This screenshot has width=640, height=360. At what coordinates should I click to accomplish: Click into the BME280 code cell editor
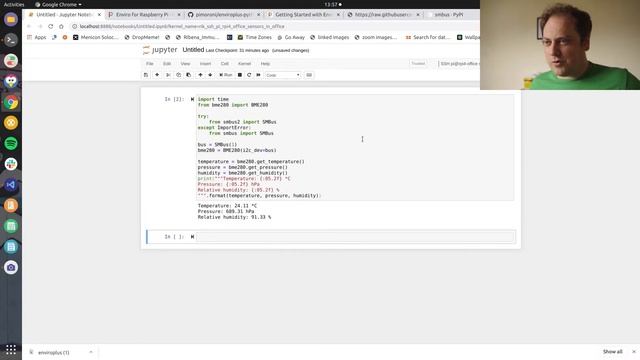point(355,147)
